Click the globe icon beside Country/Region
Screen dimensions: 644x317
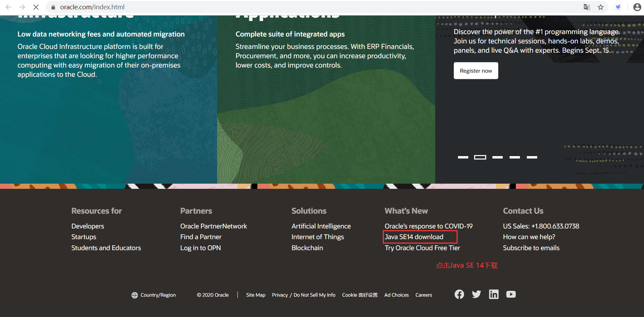(x=135, y=295)
